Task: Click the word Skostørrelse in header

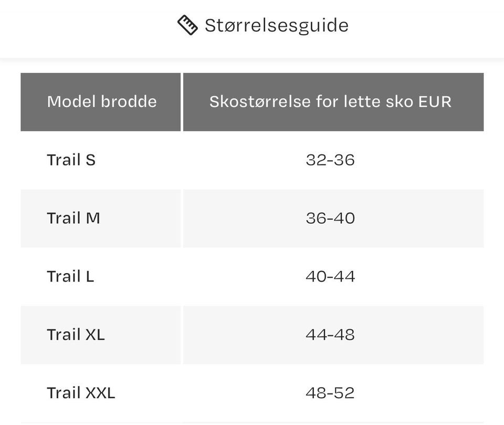Action: point(260,102)
